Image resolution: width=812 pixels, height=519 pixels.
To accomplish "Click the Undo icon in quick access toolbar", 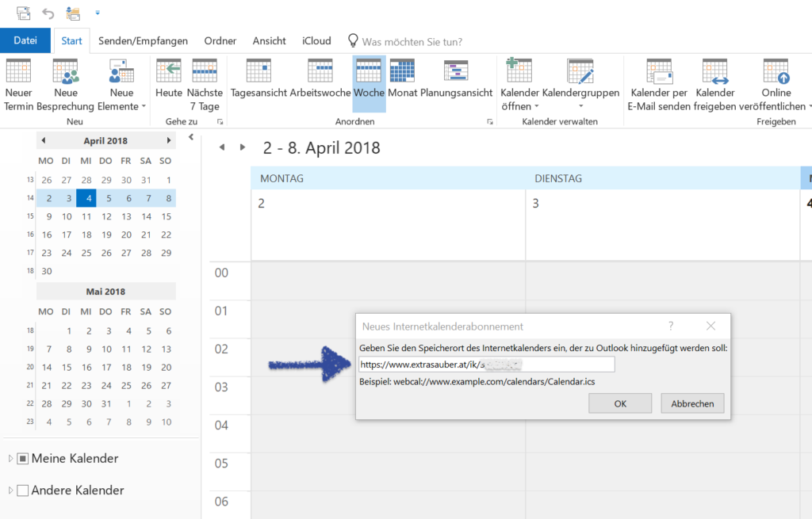I will point(48,13).
